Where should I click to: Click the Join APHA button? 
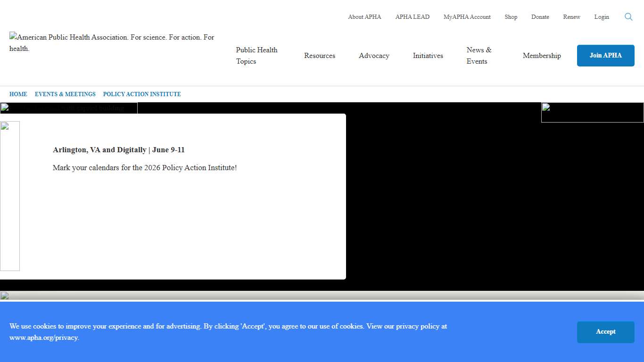(605, 56)
